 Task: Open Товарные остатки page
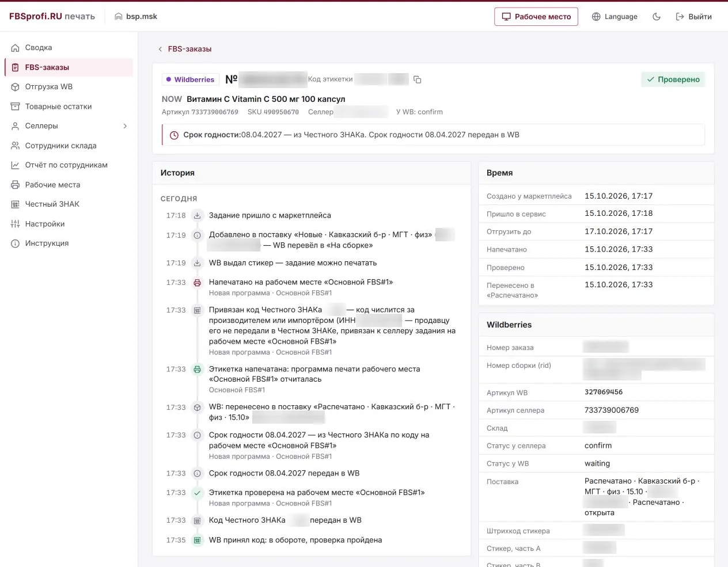[69, 106]
